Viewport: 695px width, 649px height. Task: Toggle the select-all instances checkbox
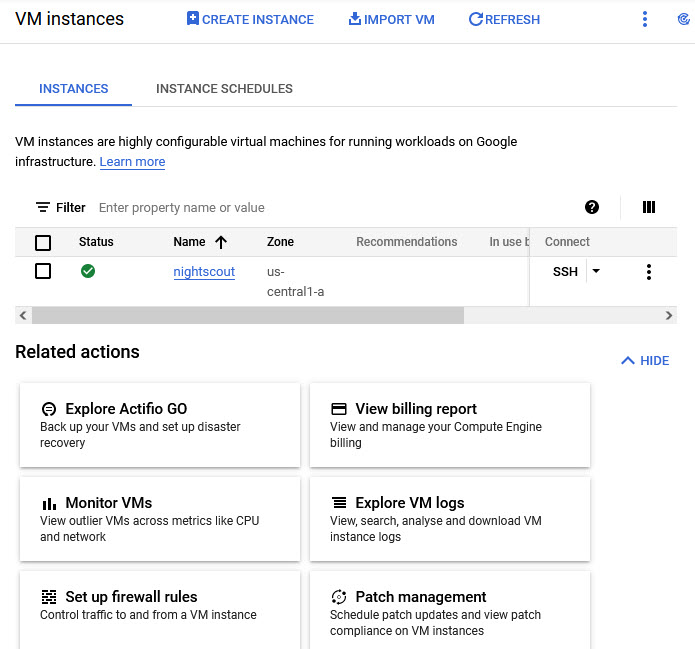point(43,242)
